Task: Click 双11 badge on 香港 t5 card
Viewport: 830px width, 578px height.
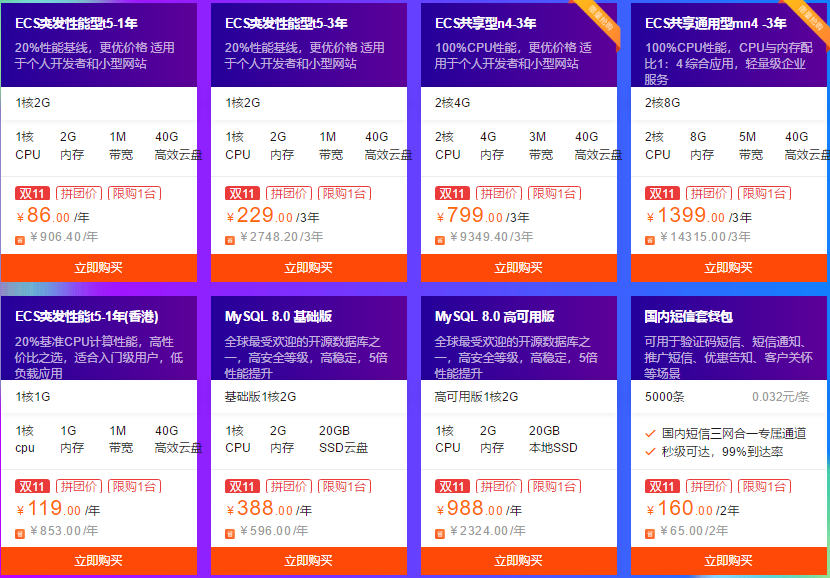Action: point(33,486)
